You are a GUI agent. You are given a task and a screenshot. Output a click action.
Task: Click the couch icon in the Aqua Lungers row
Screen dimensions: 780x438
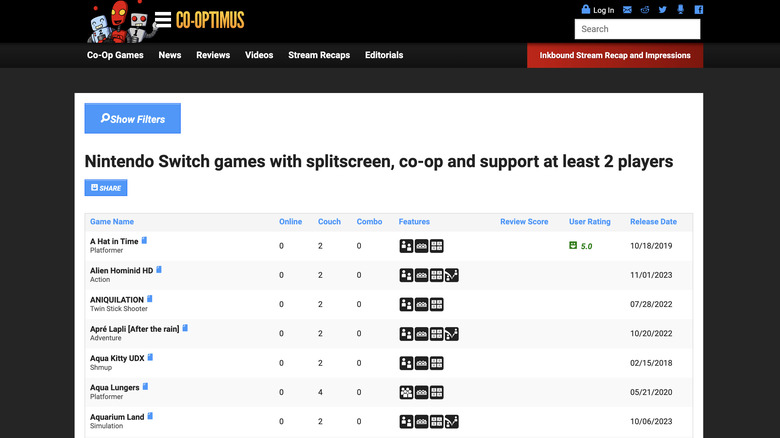[x=421, y=392]
